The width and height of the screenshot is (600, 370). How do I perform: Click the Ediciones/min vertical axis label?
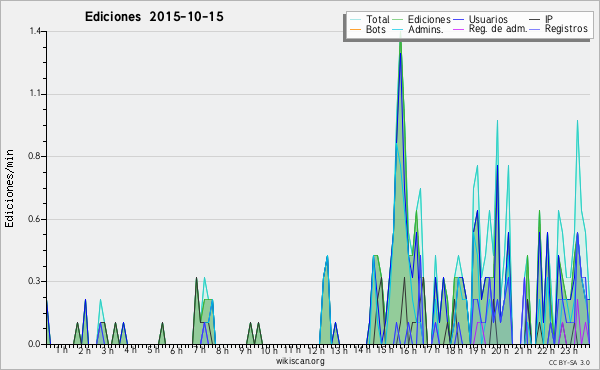pyautogui.click(x=9, y=188)
